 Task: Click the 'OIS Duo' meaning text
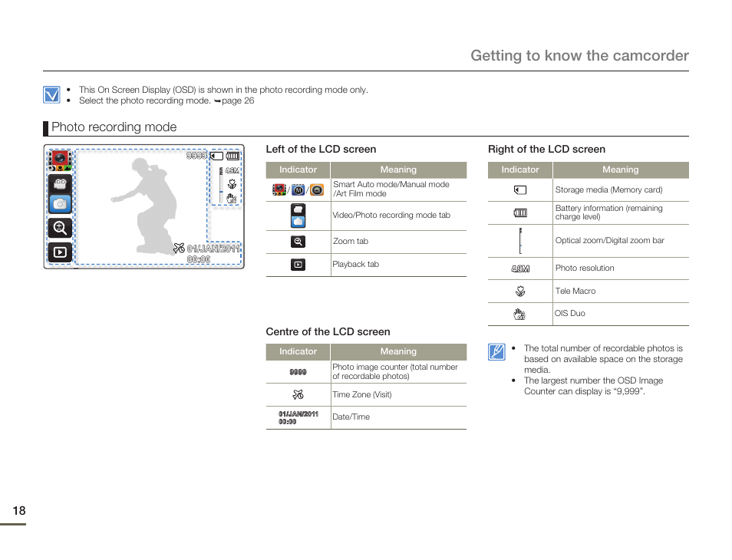(x=569, y=313)
